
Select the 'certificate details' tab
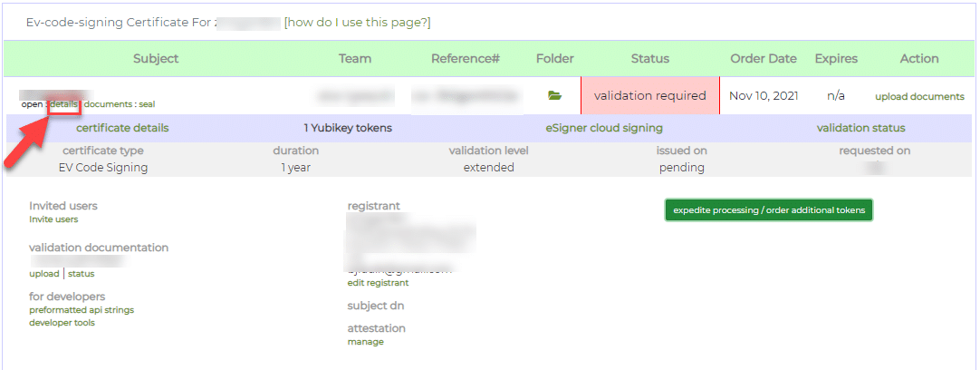(x=122, y=128)
